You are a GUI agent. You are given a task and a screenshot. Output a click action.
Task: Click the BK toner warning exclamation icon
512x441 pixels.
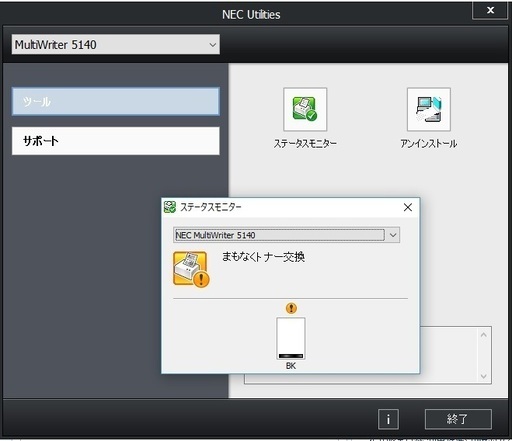[291, 308]
